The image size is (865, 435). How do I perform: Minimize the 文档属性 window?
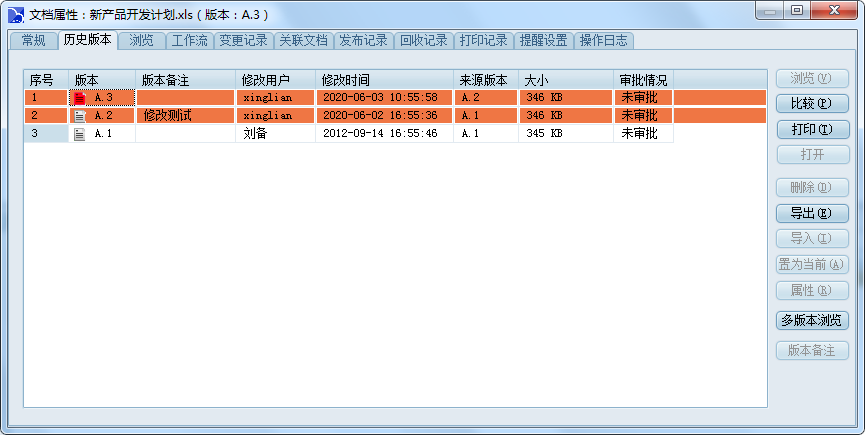click(x=770, y=10)
